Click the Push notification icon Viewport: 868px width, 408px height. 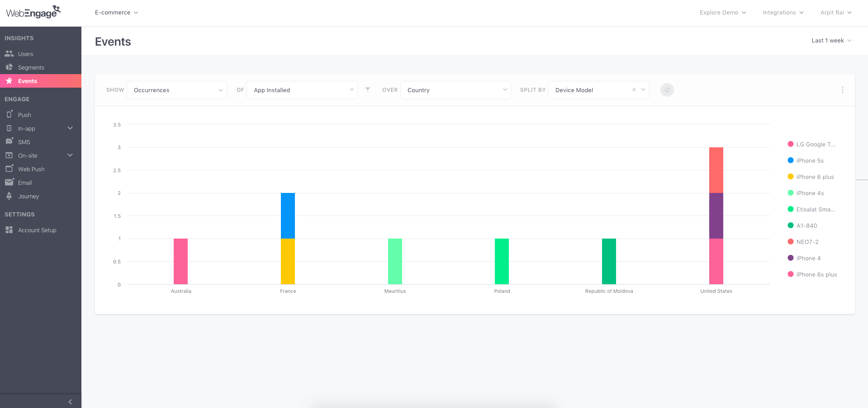pos(9,114)
